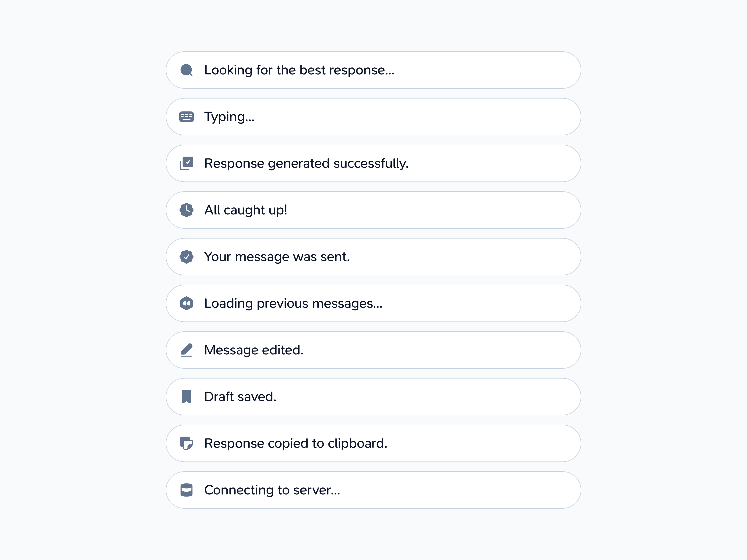Click the bookmark icon beside Draft saved
747x560 pixels.
[187, 397]
